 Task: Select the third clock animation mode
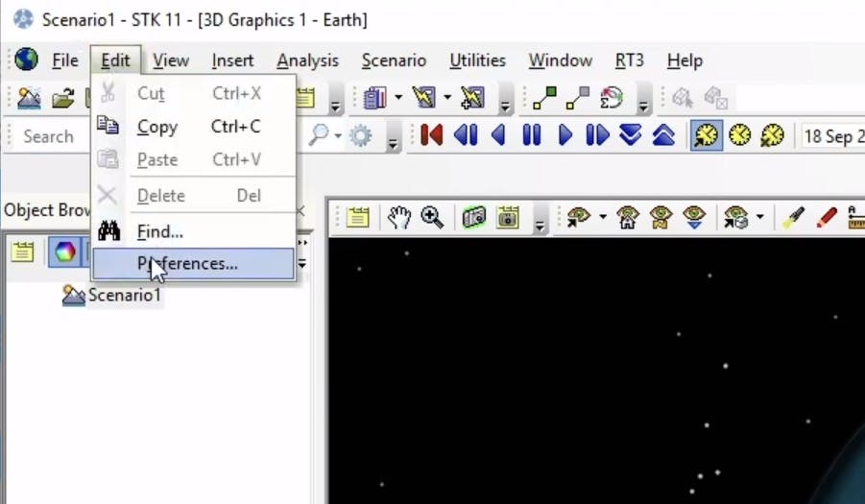pos(772,135)
